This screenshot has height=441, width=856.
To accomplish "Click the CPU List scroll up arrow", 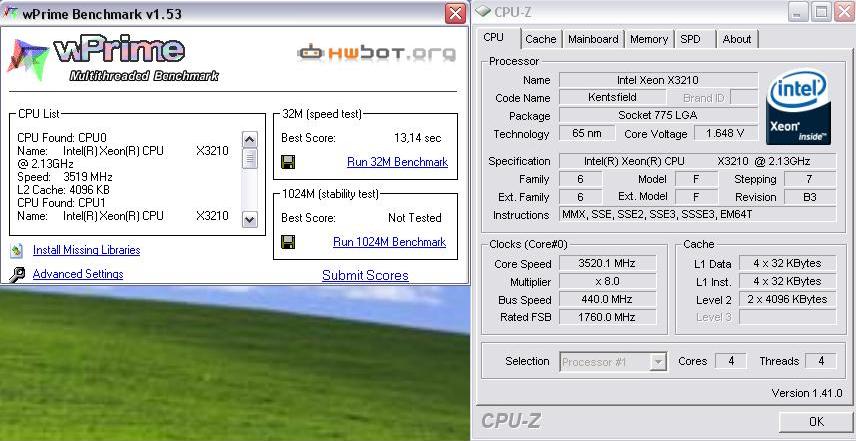I will click(x=249, y=140).
